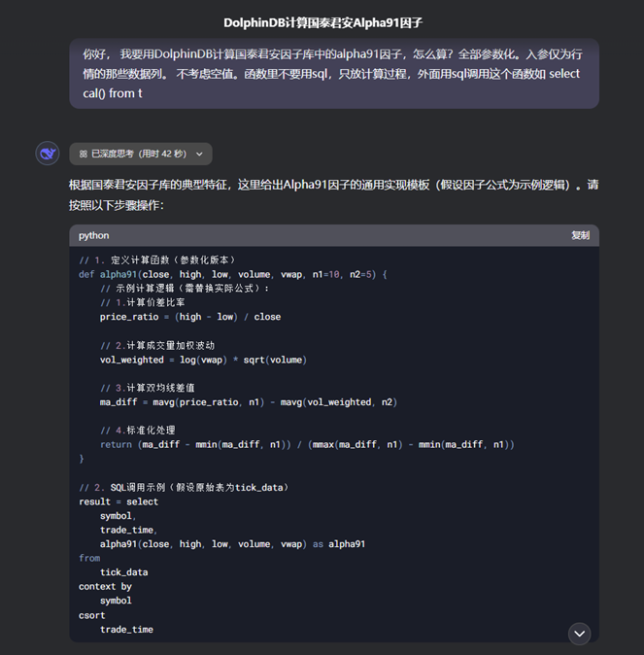Click the tick_data table name
The width and height of the screenshot is (644, 655).
click(x=123, y=572)
